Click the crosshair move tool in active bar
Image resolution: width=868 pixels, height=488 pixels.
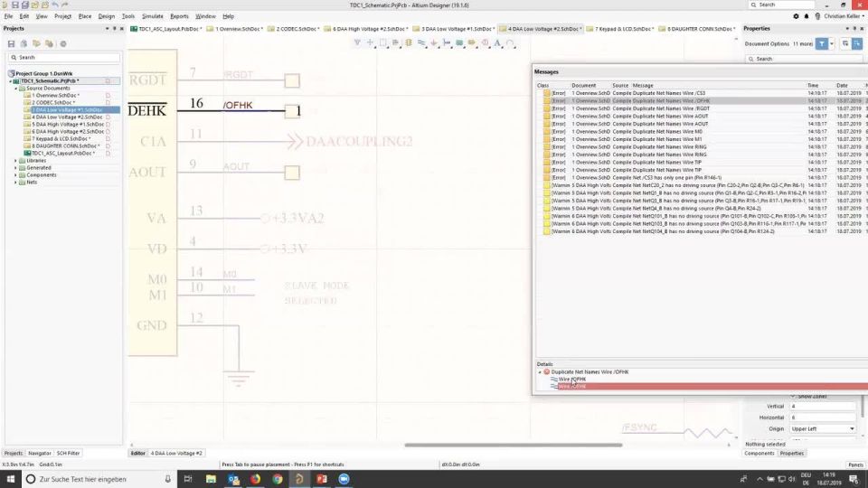[x=370, y=42]
